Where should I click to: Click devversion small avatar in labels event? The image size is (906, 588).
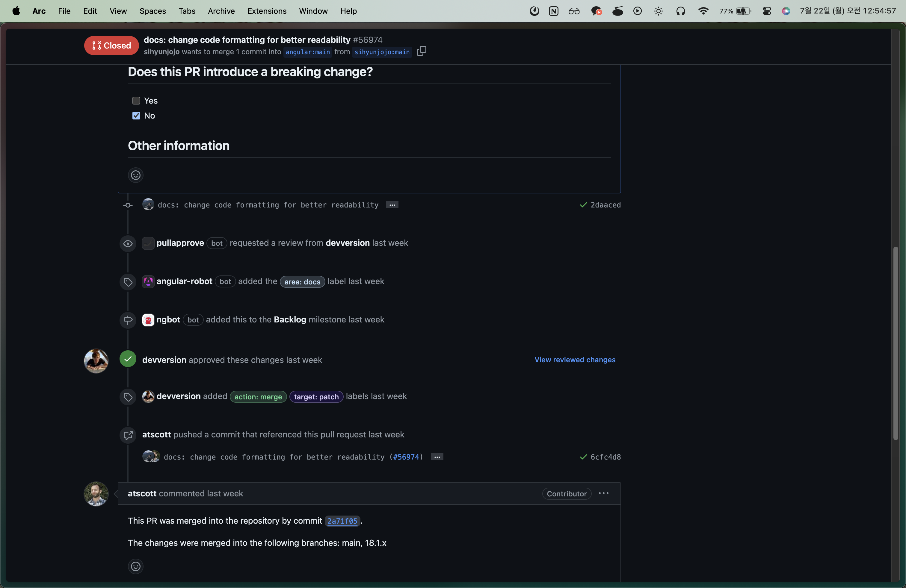click(x=148, y=396)
